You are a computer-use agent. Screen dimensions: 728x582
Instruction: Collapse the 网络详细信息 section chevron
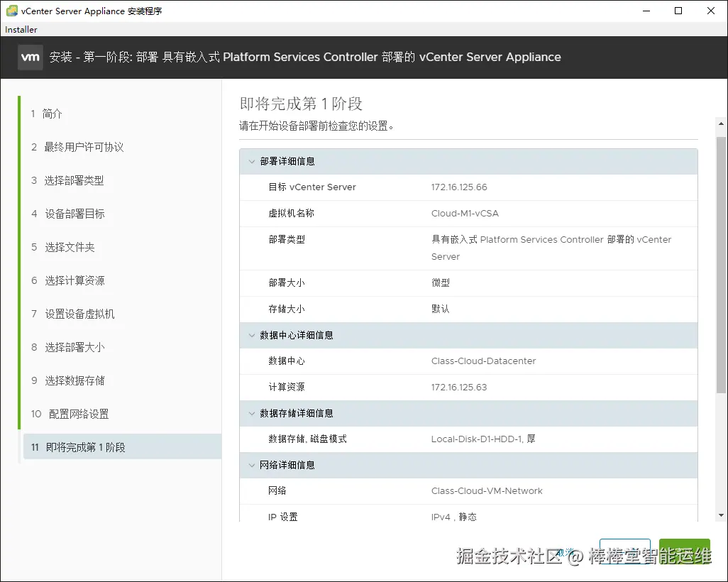[x=252, y=465]
